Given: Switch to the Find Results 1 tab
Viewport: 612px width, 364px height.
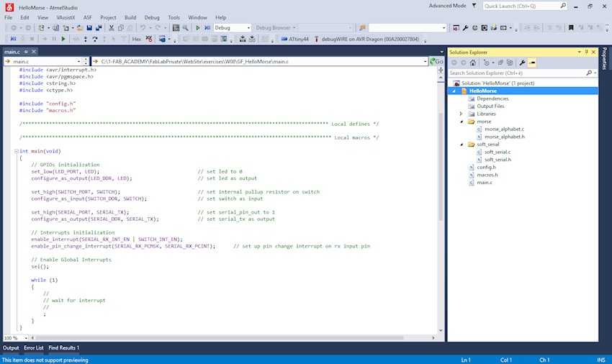Looking at the screenshot, I should [x=63, y=347].
